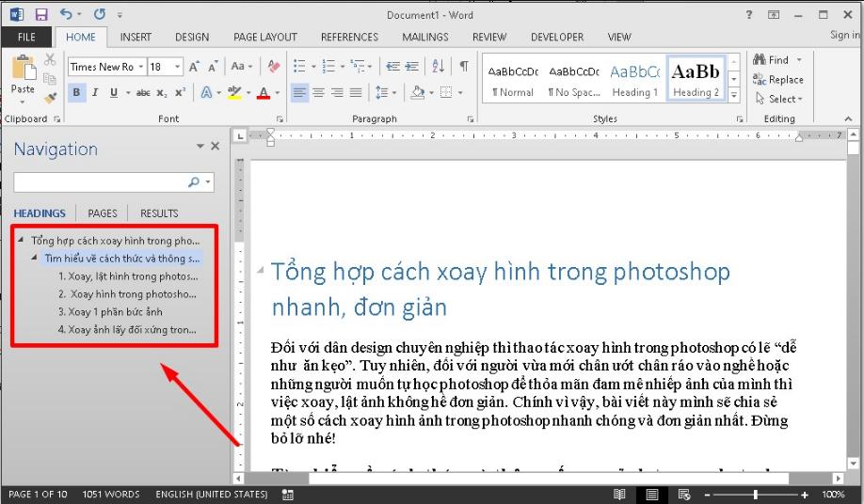Click the Increase Indent icon
This screenshot has width=864, height=504.
click(412, 67)
